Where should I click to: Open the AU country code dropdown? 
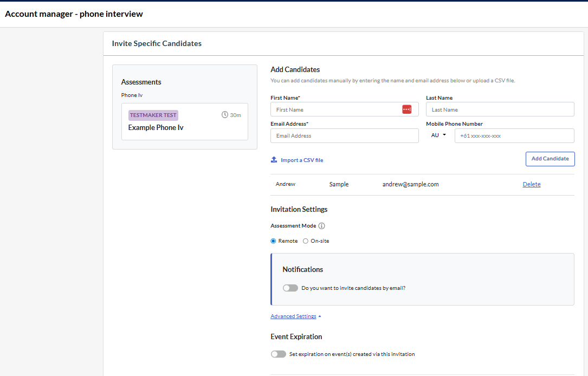[x=438, y=135]
